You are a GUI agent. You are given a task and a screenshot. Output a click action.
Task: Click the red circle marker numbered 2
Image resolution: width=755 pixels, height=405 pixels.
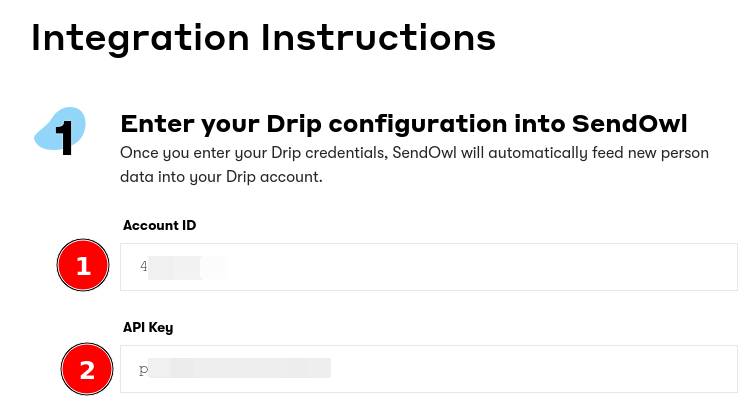87,370
